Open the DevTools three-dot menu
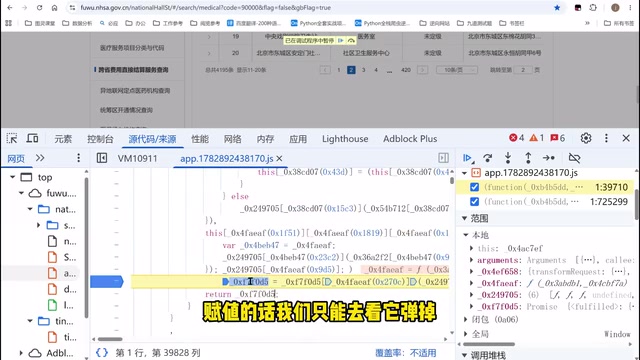The width and height of the screenshot is (640, 360). pos(606,138)
